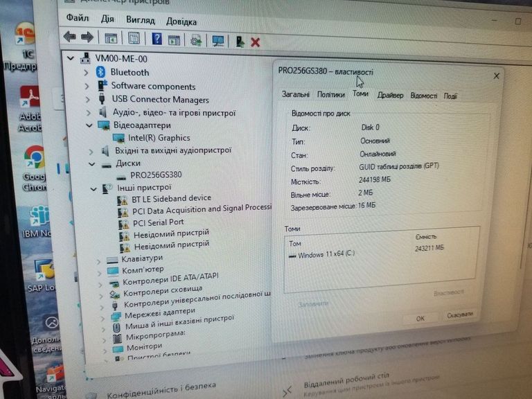532x399 pixels.
Task: Open the Дія menu
Action: [x=107, y=19]
